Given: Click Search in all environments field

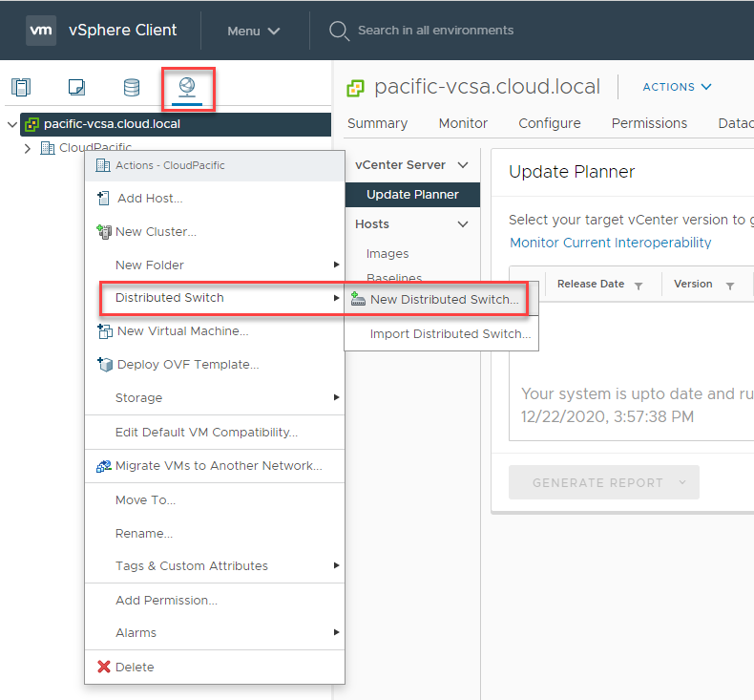Looking at the screenshot, I should [435, 31].
